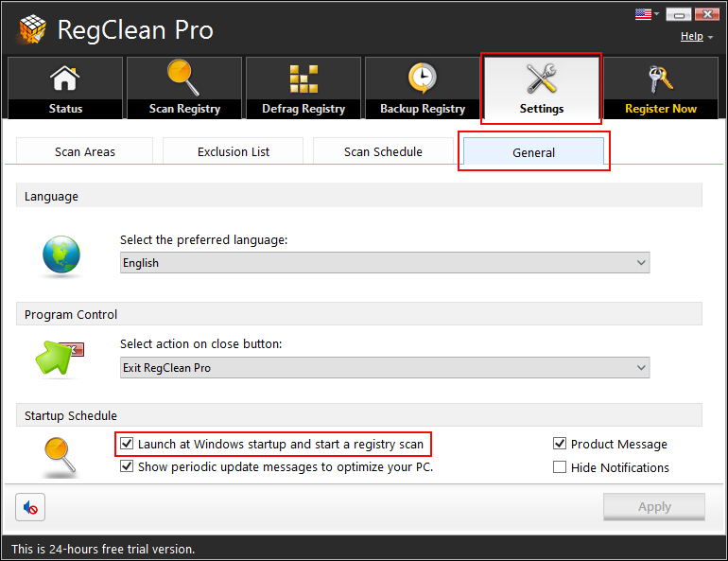This screenshot has width=728, height=561.
Task: Click the 24-hours free trial status text
Action: (x=103, y=549)
